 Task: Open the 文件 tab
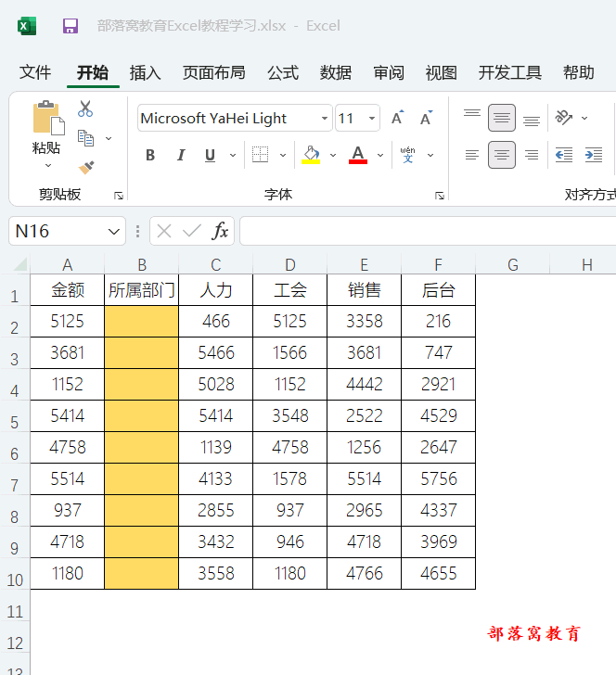[x=35, y=72]
